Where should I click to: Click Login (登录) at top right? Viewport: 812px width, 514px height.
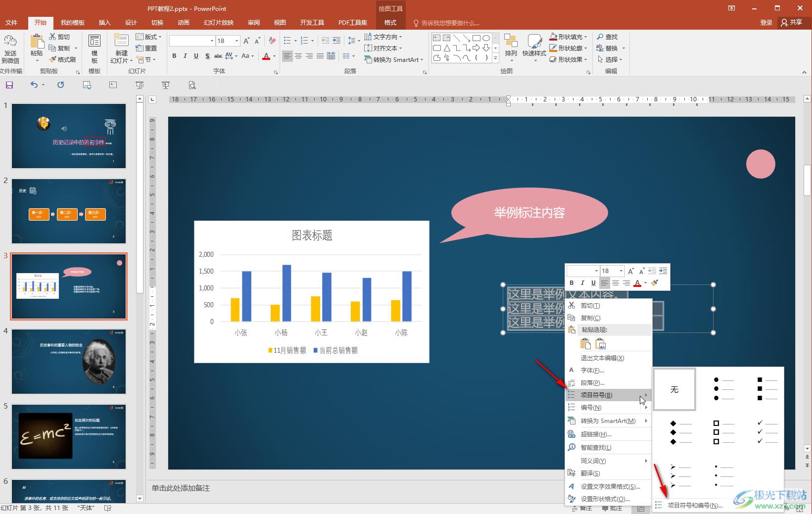(766, 22)
